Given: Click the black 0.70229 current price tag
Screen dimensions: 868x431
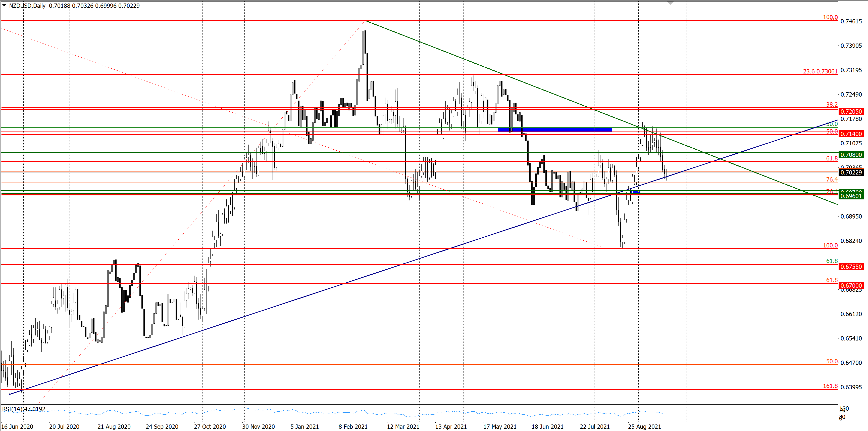Looking at the screenshot, I should [x=851, y=173].
